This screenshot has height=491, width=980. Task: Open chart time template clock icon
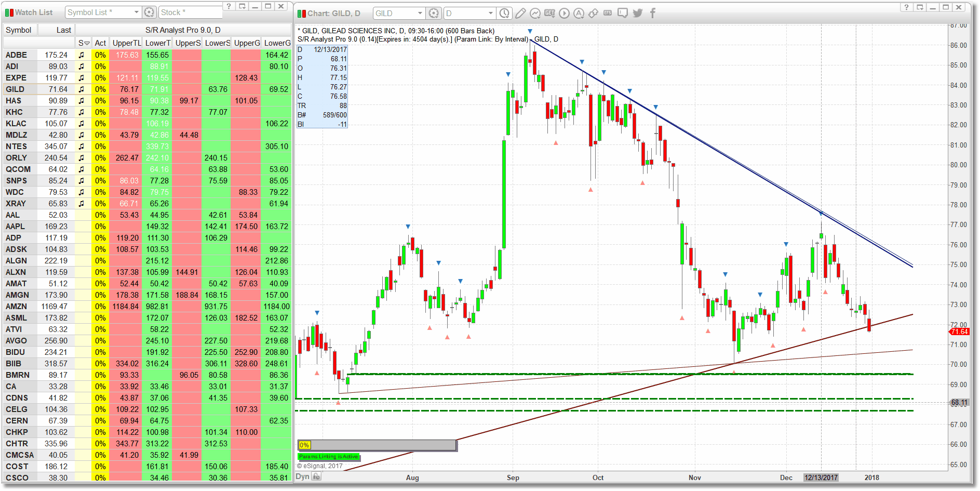tap(504, 13)
